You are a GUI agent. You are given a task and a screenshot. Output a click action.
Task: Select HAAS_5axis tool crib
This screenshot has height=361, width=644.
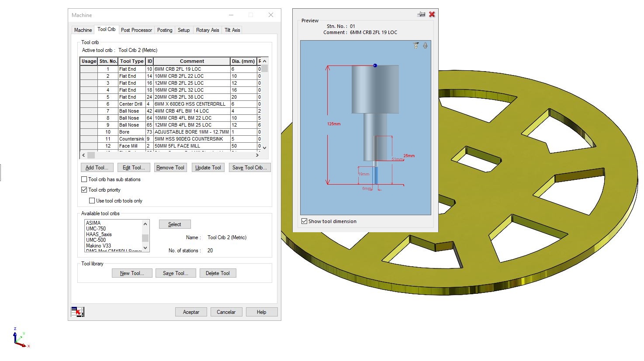(x=99, y=234)
